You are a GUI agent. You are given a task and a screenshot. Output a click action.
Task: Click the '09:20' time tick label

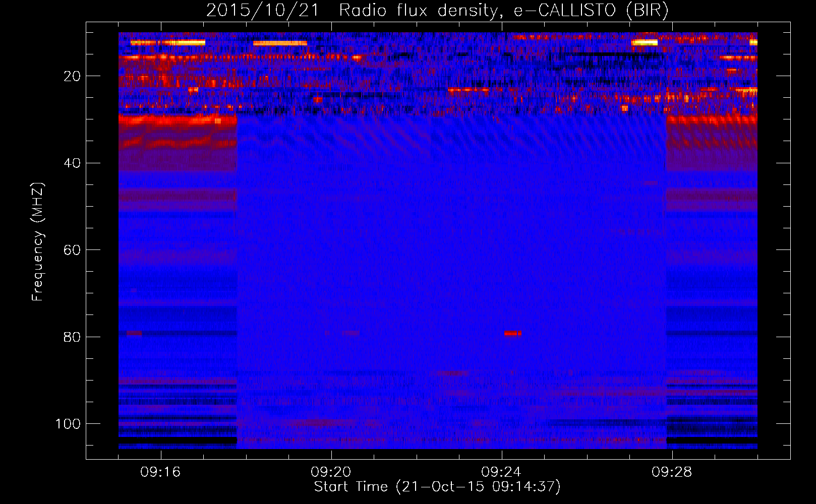331,472
